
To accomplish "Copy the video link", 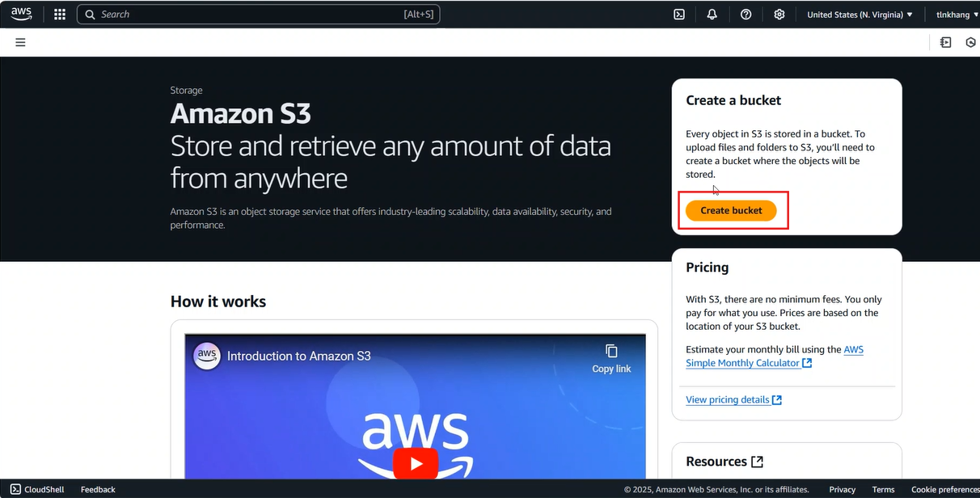I will 611,358.
